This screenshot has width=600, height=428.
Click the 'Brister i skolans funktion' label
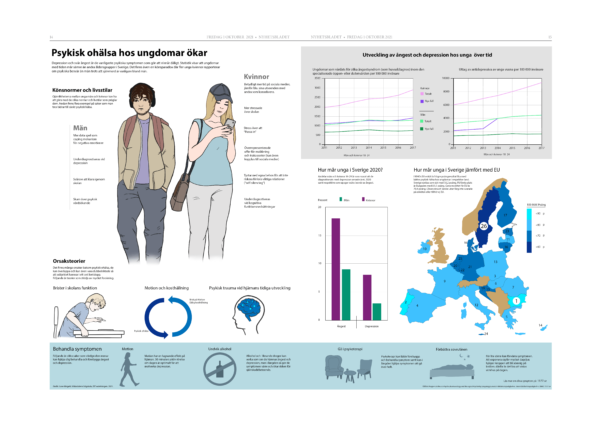pos(75,288)
